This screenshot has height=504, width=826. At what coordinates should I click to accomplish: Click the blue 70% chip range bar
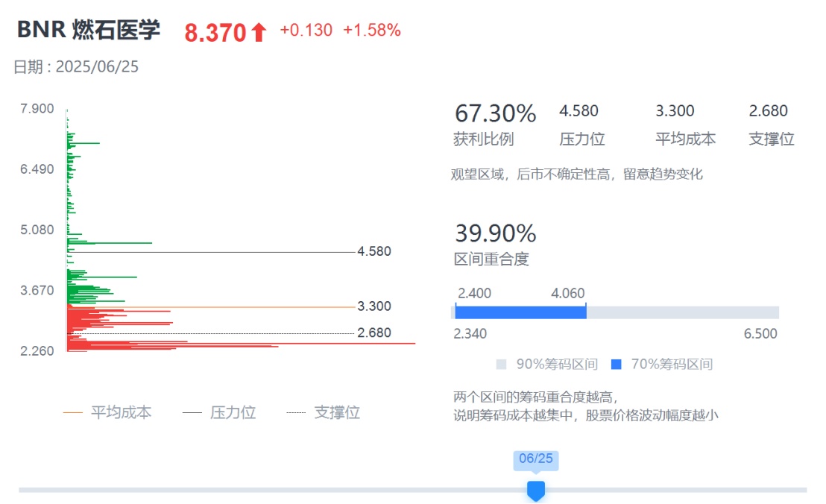(520, 312)
